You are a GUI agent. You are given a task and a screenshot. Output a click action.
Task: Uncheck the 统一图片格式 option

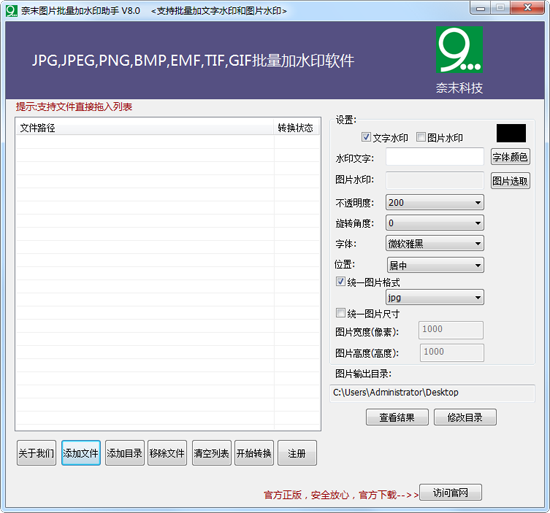point(340,281)
